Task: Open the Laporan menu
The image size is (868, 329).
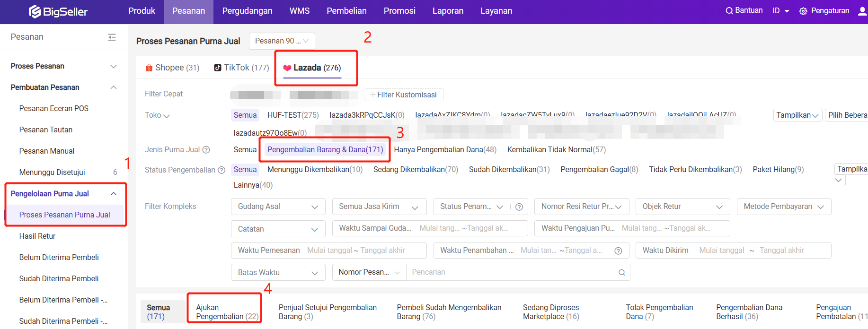Action: click(x=448, y=11)
